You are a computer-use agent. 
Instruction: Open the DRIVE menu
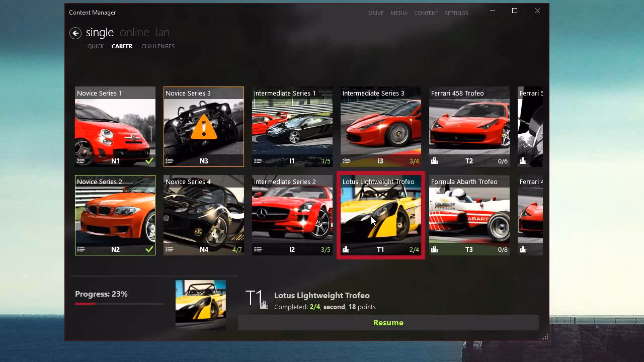click(376, 13)
